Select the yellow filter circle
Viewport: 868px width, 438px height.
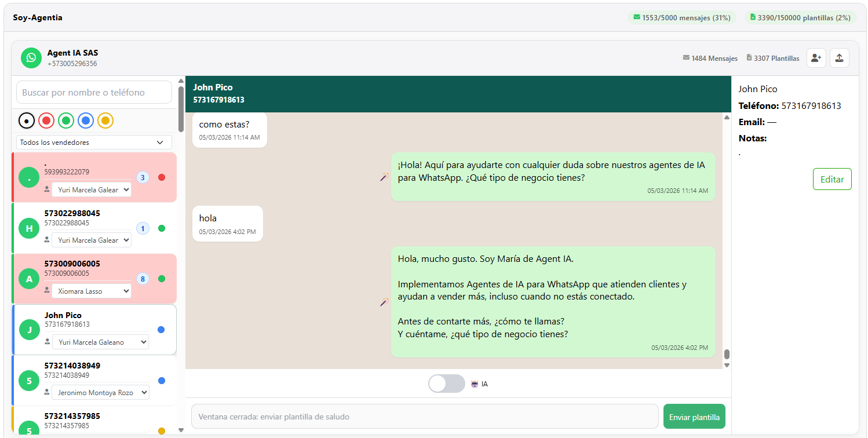pos(105,121)
